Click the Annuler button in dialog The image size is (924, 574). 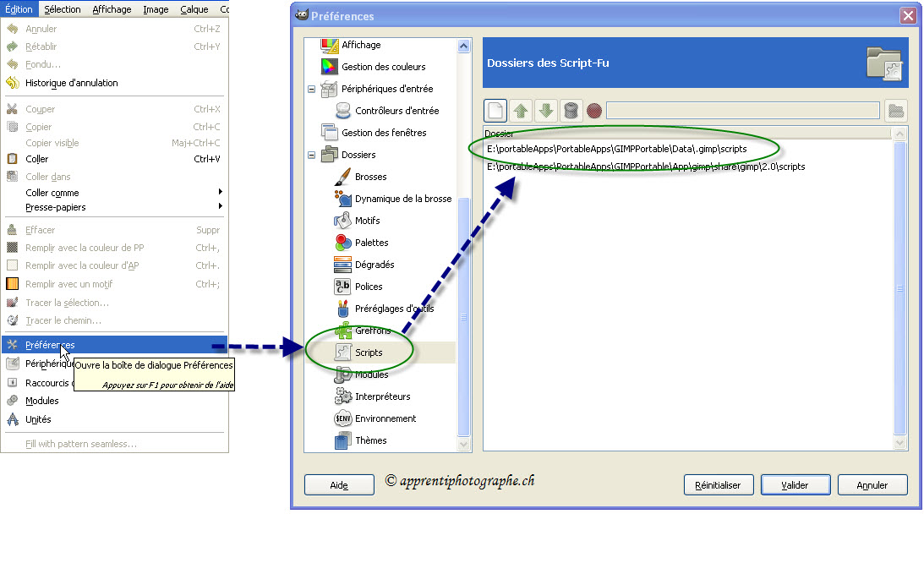tap(872, 485)
